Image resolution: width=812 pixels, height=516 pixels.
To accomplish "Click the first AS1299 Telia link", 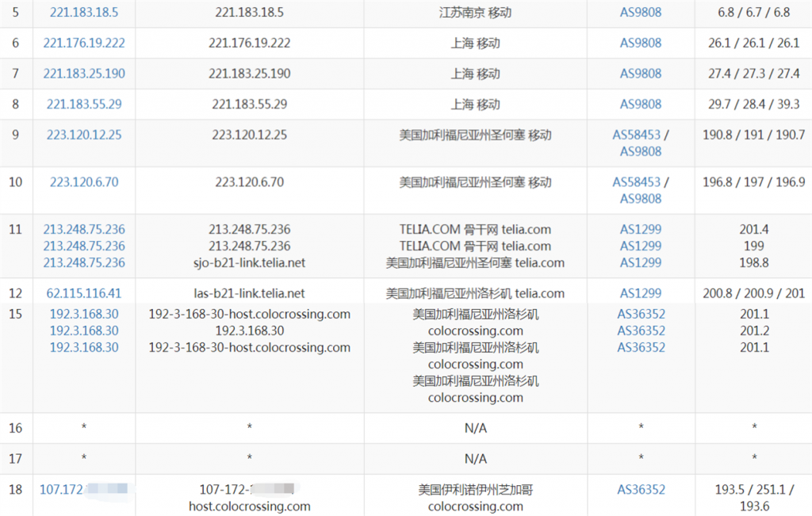I will point(641,229).
